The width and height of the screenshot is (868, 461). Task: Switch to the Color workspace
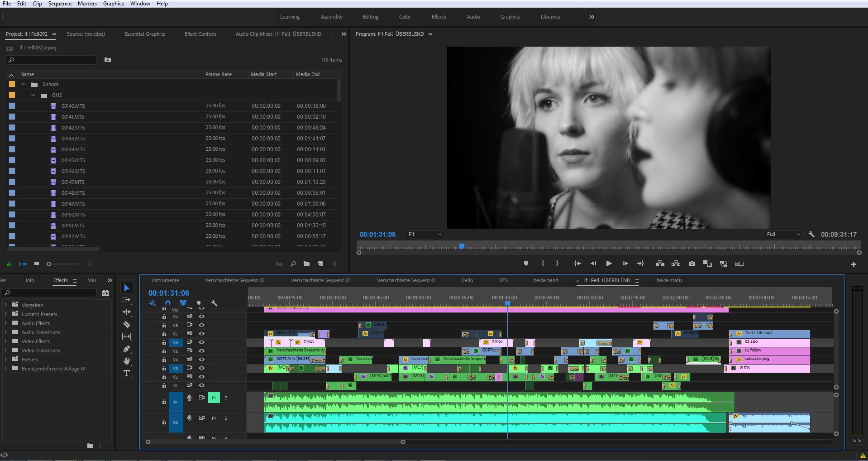coord(405,17)
